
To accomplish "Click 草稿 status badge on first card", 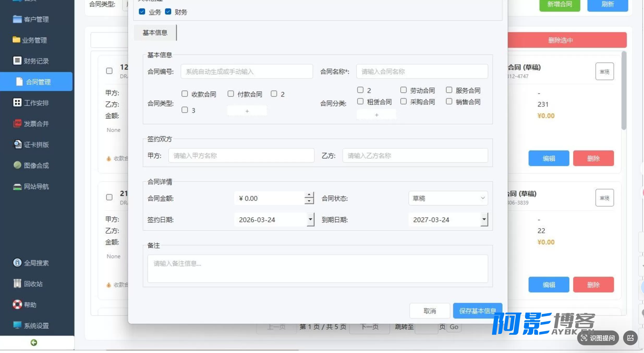I will click(605, 71).
